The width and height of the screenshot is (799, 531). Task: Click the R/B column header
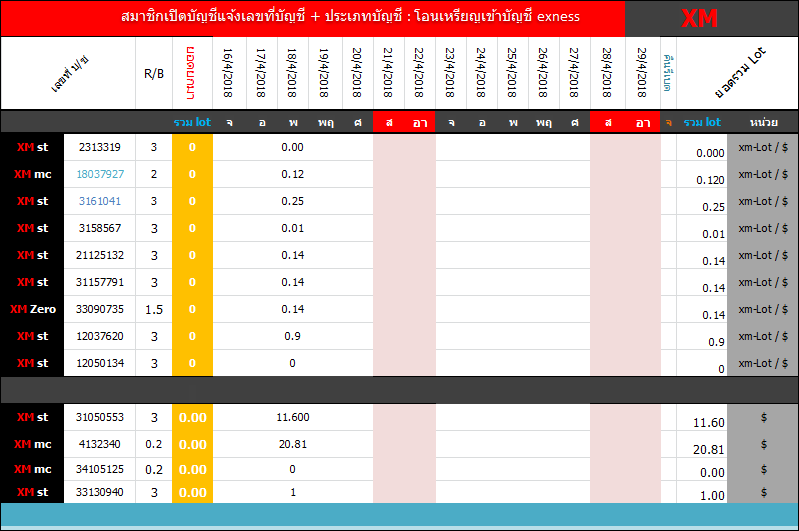(154, 74)
